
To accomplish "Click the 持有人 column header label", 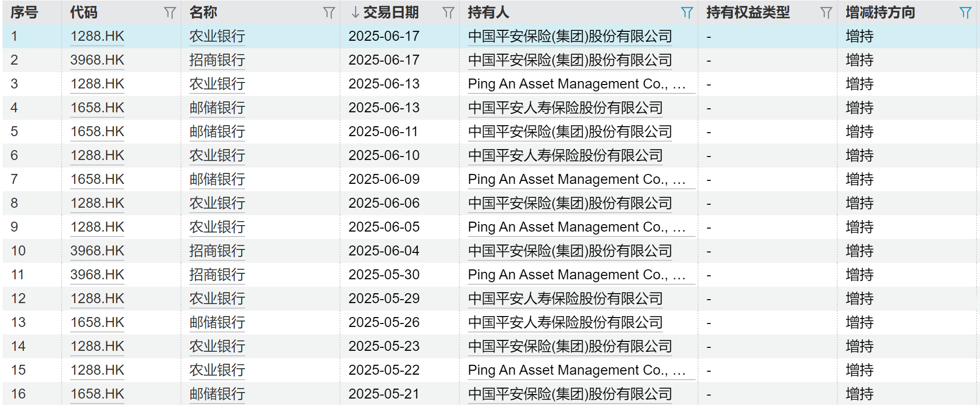I will point(488,12).
